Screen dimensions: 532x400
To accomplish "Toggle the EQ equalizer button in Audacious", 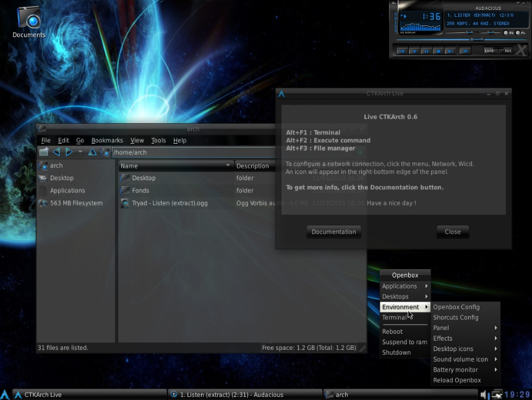I will click(x=508, y=33).
